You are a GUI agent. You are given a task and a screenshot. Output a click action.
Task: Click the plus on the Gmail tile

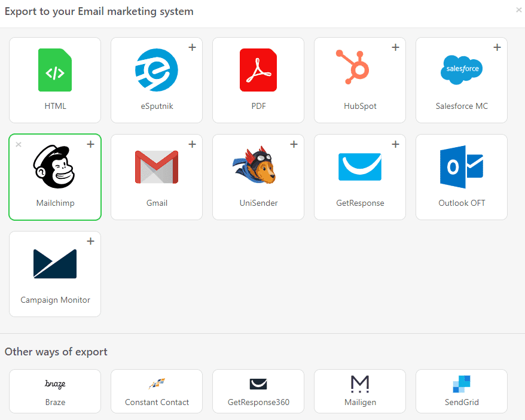(192, 144)
